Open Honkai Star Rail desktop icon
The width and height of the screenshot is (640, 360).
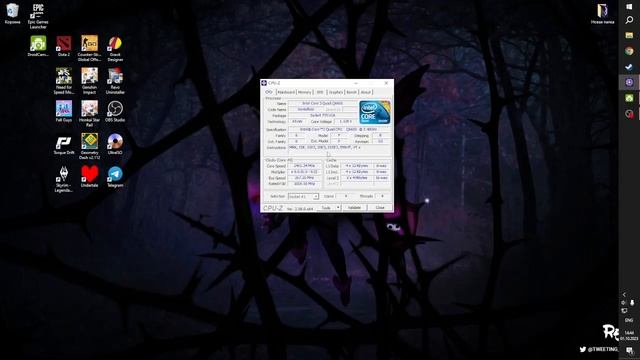tap(89, 114)
